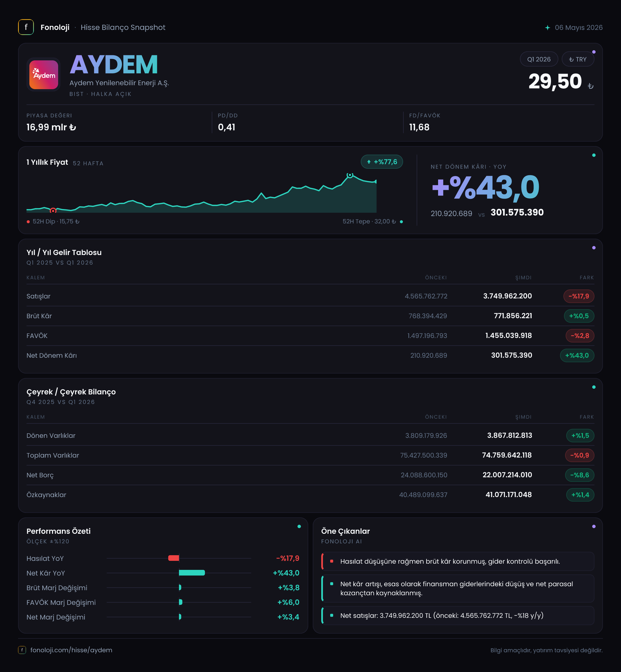This screenshot has height=672, width=621.
Task: Click the Net Kâr YoY teal bar
Action: [x=192, y=573]
